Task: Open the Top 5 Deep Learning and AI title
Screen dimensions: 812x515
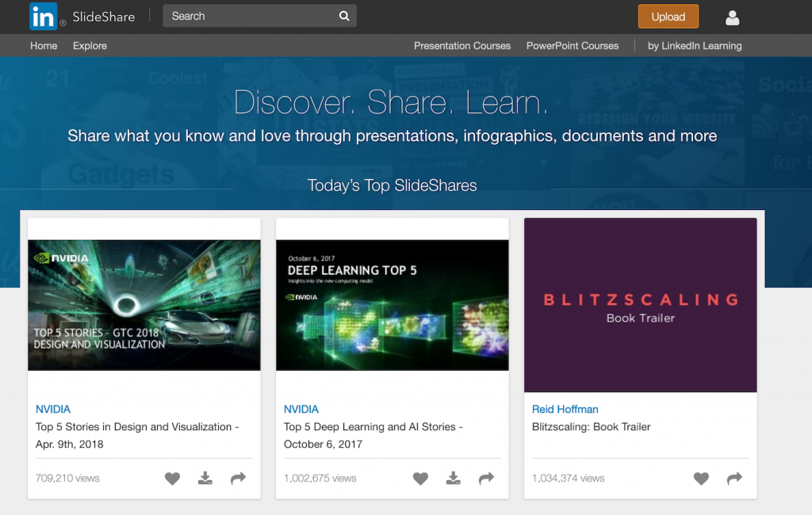Action: coord(373,435)
